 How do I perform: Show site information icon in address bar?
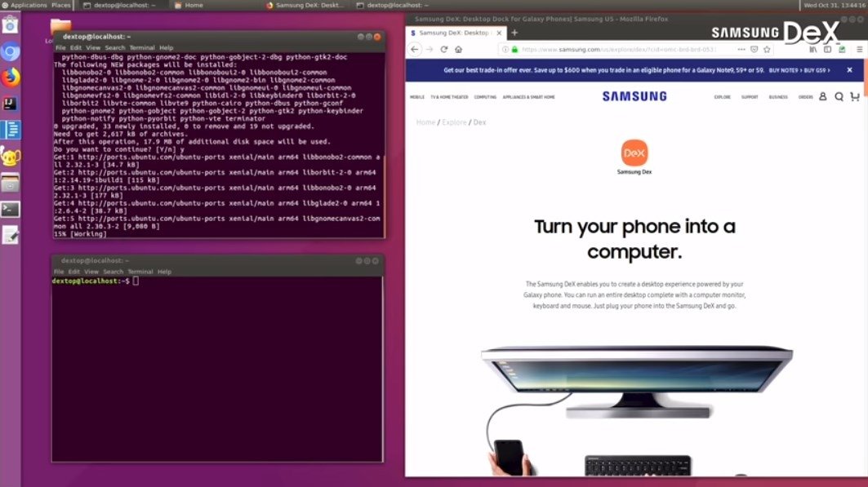click(x=505, y=49)
